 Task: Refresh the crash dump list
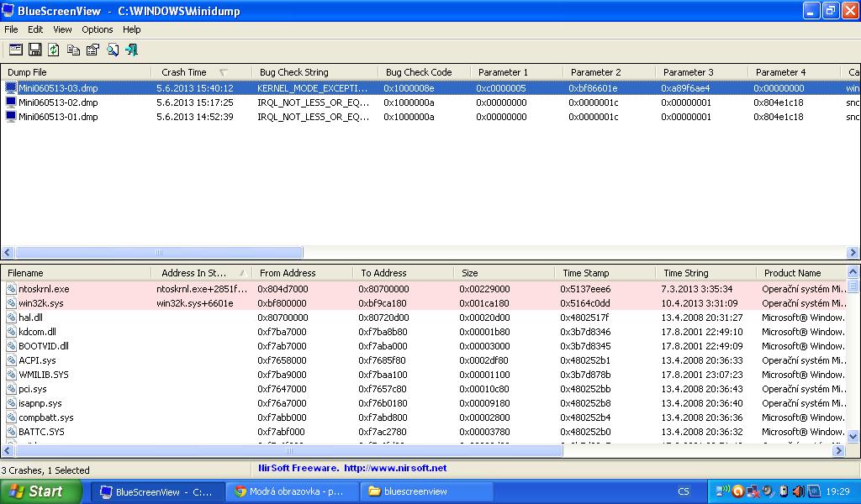(54, 50)
